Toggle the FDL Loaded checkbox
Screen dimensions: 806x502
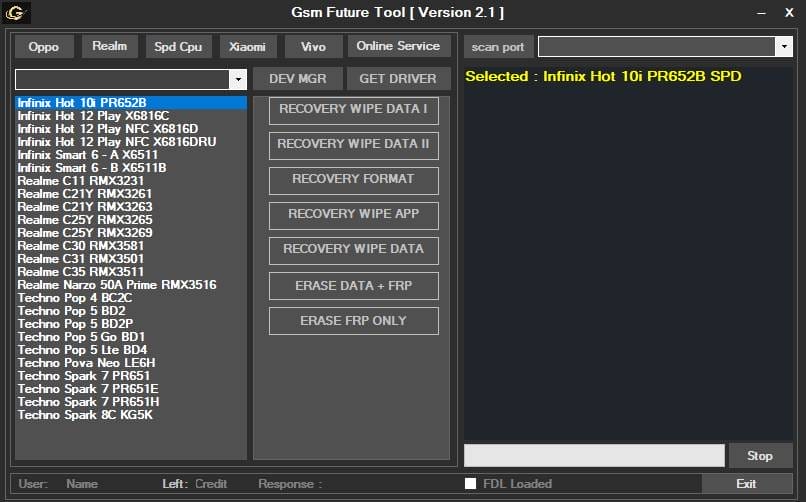[x=470, y=484]
